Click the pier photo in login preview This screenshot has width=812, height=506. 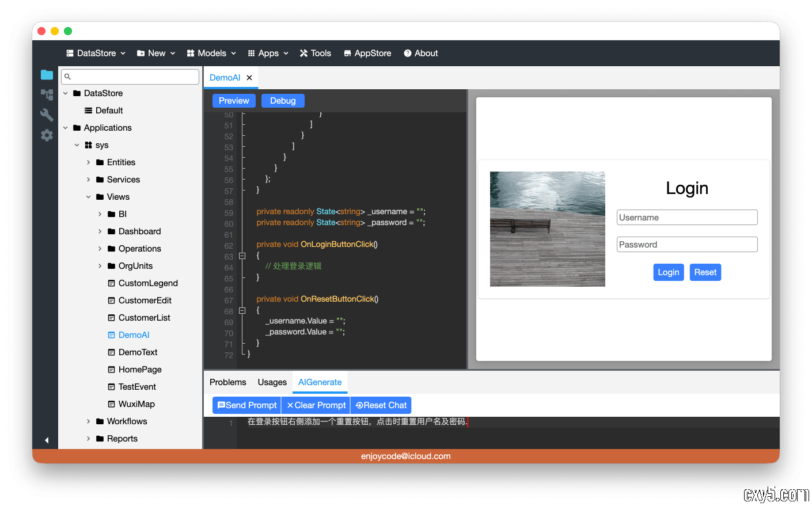click(547, 229)
